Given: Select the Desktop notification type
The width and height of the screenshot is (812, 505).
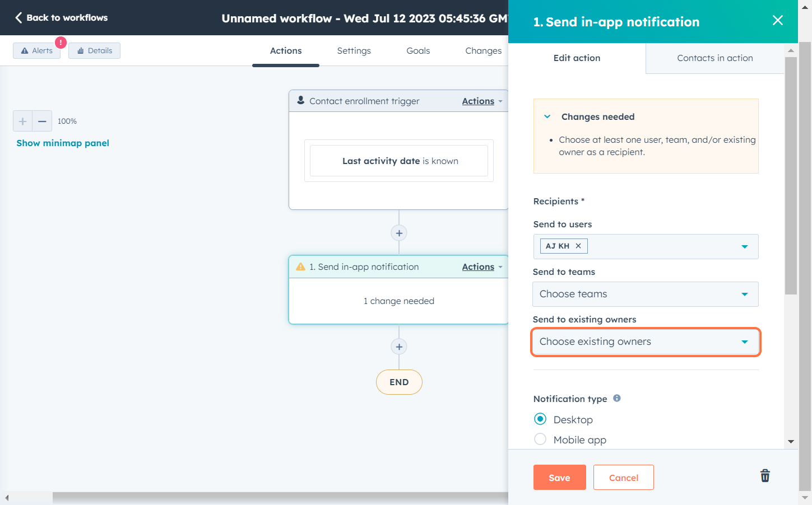Looking at the screenshot, I should click(x=540, y=419).
